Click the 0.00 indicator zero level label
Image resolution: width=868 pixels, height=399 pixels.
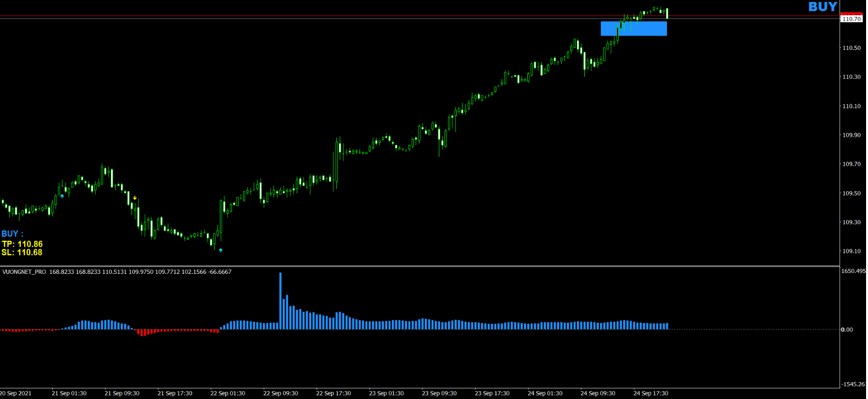(847, 329)
